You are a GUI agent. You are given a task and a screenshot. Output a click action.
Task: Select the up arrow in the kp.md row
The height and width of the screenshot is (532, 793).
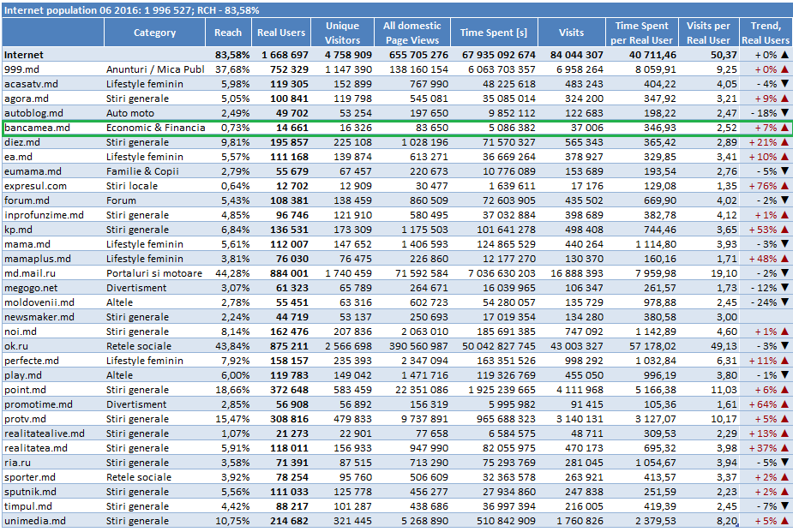coord(784,230)
